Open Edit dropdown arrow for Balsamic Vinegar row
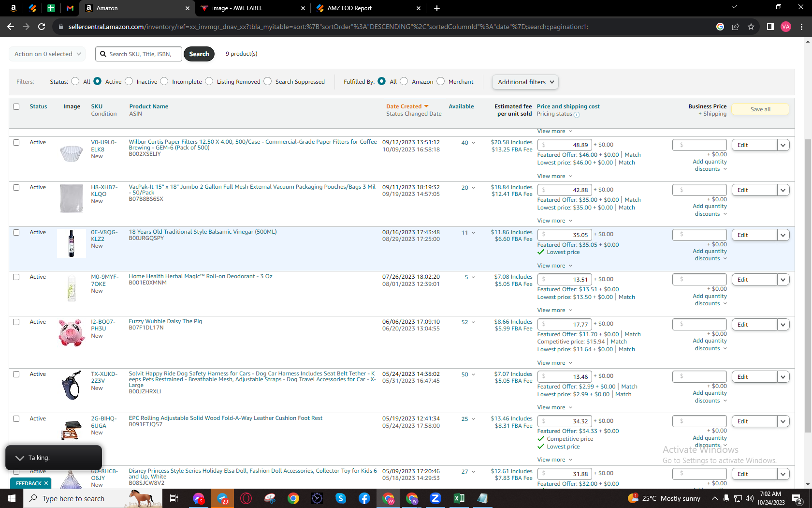 (x=783, y=235)
